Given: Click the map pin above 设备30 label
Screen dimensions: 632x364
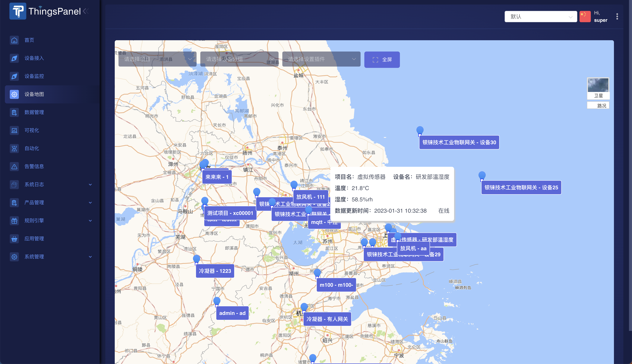Looking at the screenshot, I should click(420, 131).
